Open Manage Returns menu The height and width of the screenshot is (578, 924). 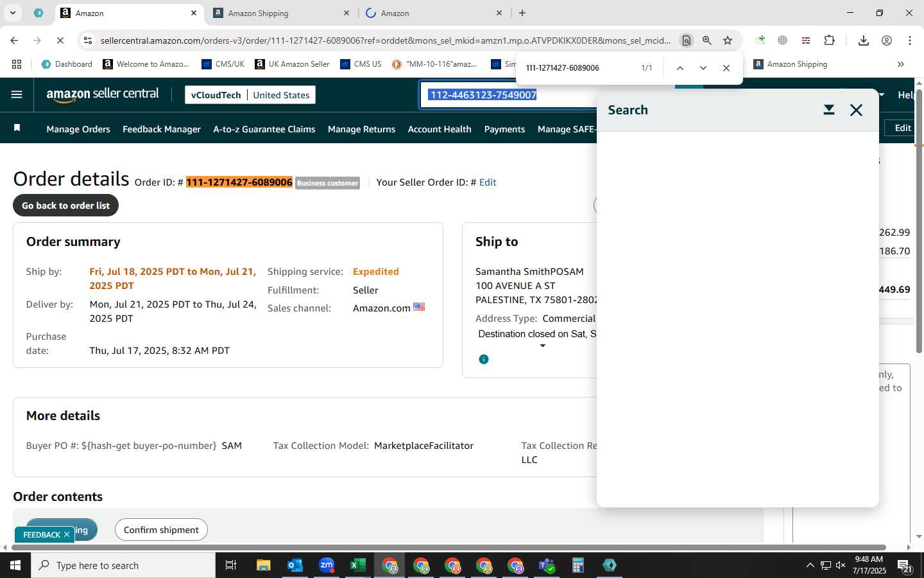[361, 129]
